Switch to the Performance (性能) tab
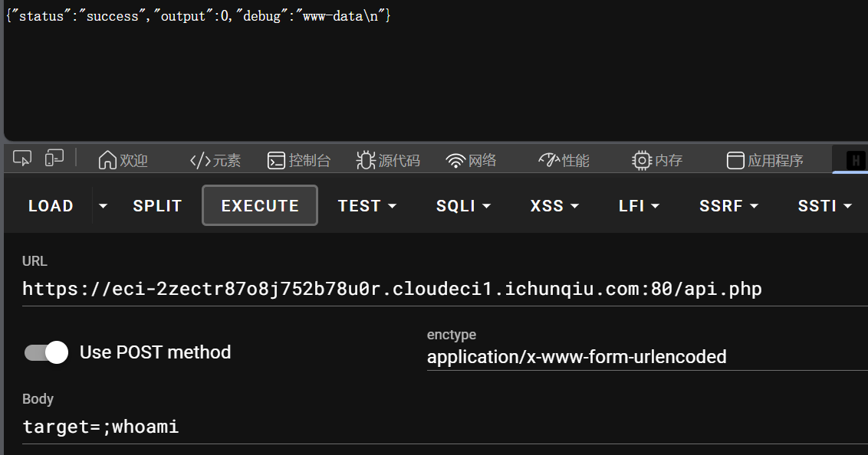 pos(564,160)
